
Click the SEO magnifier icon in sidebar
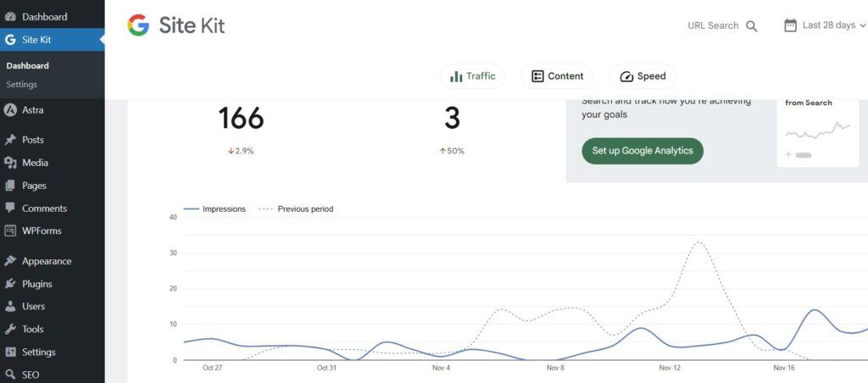tap(10, 375)
